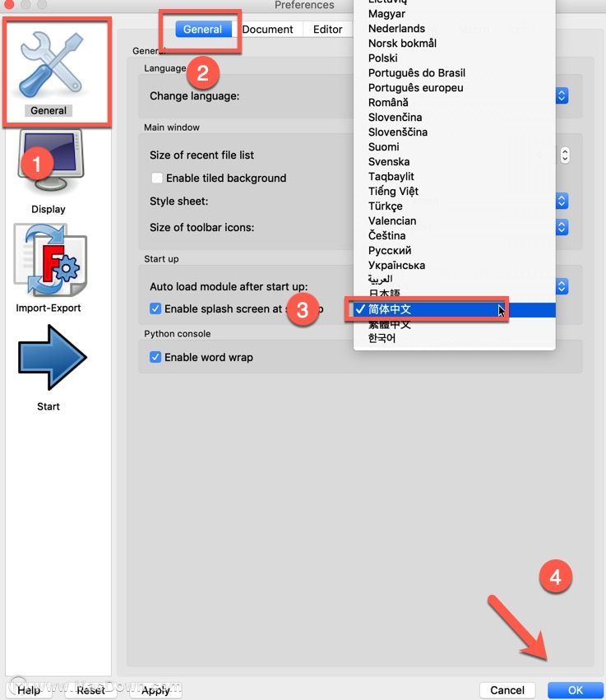The height and width of the screenshot is (700, 606).
Task: Click the Help button
Action: (29, 690)
